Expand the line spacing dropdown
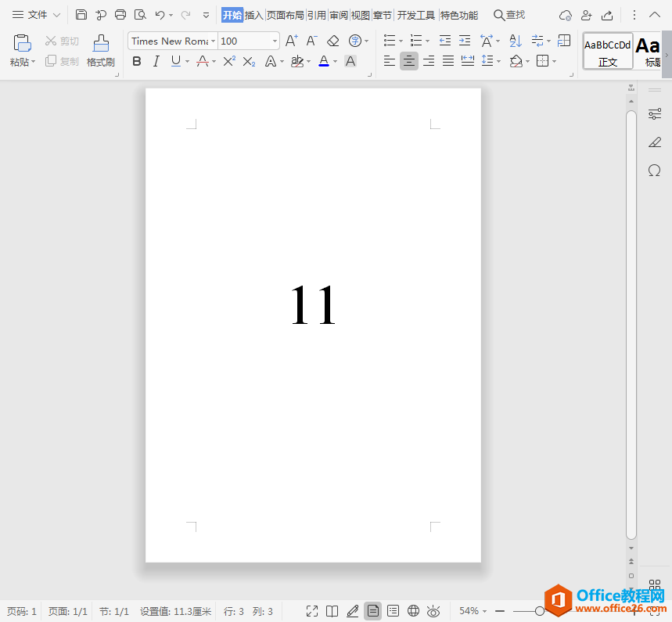 point(498,61)
